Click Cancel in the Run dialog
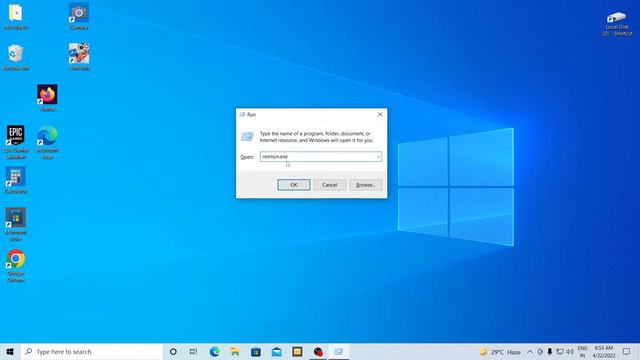This screenshot has width=640, height=360. coord(329,185)
